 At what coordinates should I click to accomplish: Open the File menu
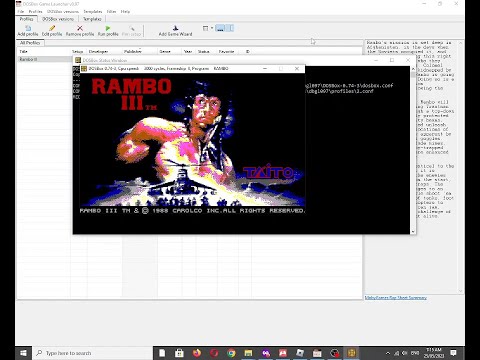[x=21, y=12]
